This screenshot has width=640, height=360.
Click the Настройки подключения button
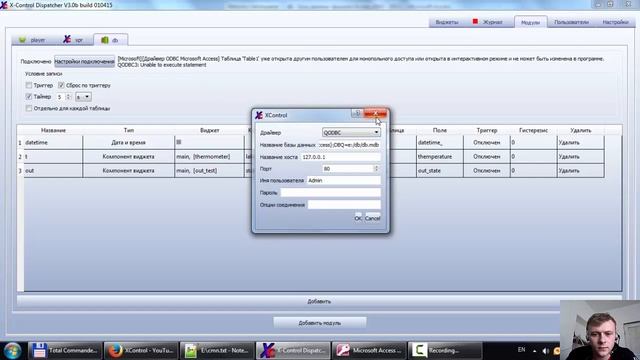[x=84, y=62]
